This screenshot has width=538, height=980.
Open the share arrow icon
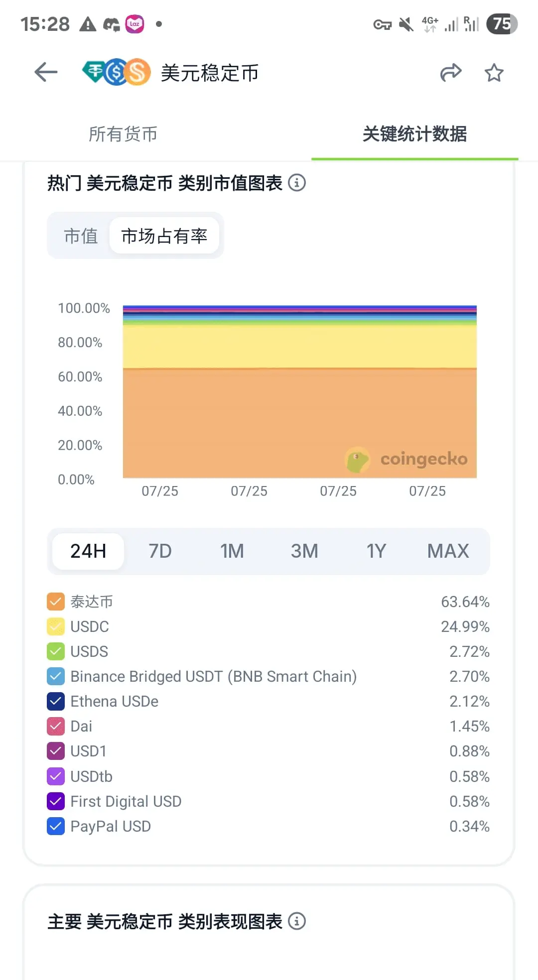(451, 73)
